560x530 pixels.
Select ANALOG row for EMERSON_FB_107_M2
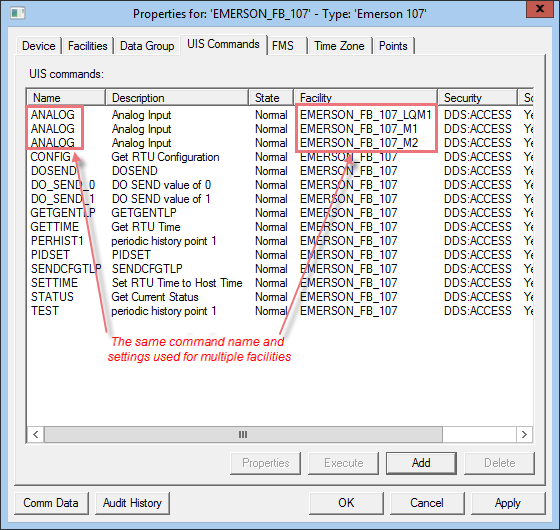coord(280,142)
